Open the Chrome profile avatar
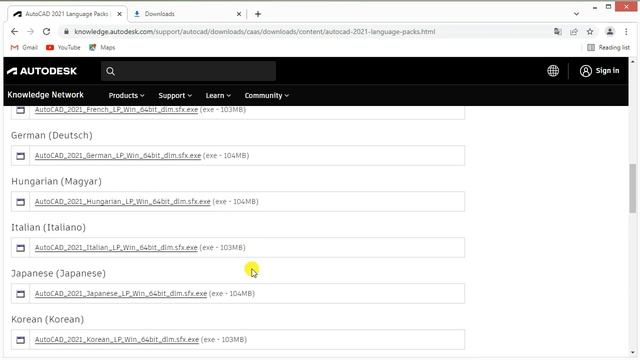 (610, 31)
